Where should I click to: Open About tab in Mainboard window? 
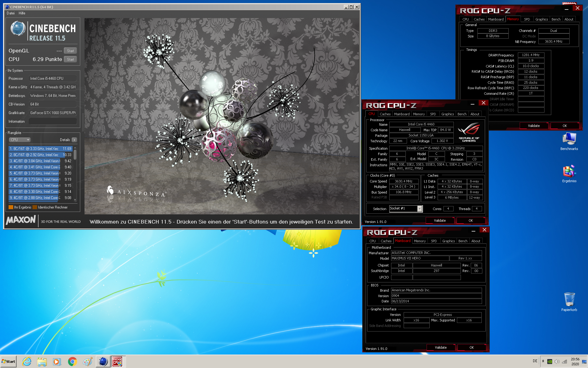pos(476,241)
